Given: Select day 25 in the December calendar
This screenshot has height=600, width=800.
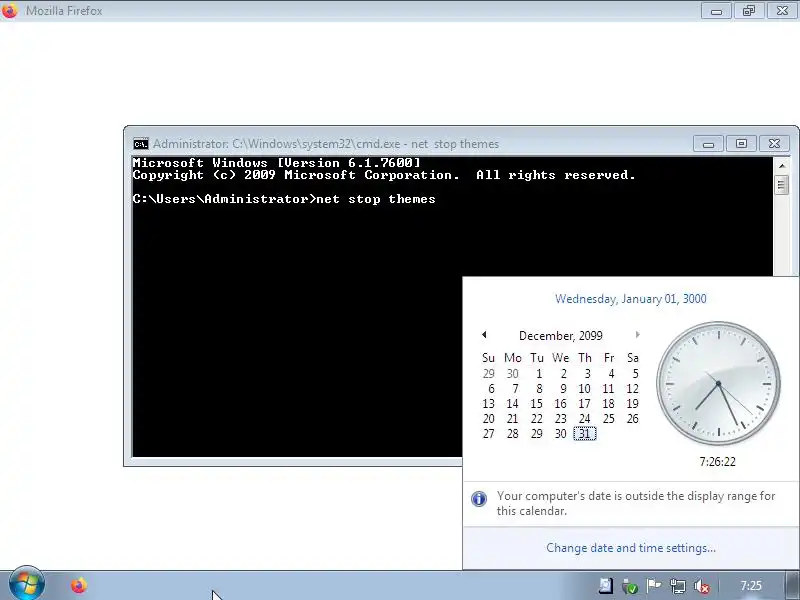Looking at the screenshot, I should pyautogui.click(x=609, y=419).
